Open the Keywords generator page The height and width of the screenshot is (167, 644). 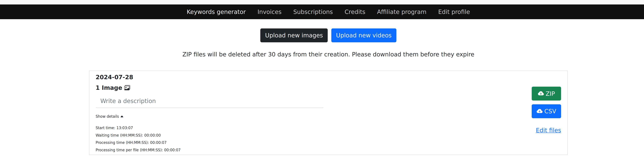pyautogui.click(x=216, y=12)
